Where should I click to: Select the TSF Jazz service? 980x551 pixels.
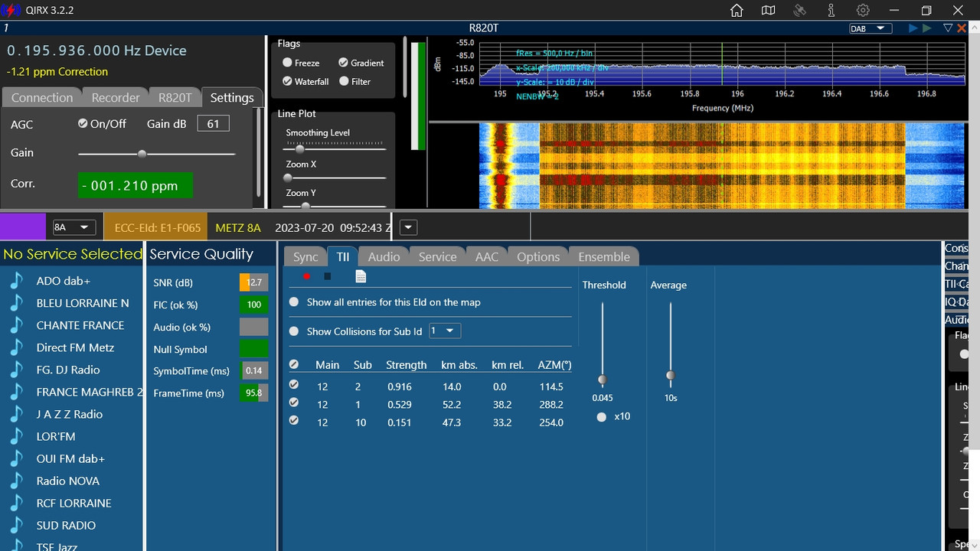[x=57, y=545]
